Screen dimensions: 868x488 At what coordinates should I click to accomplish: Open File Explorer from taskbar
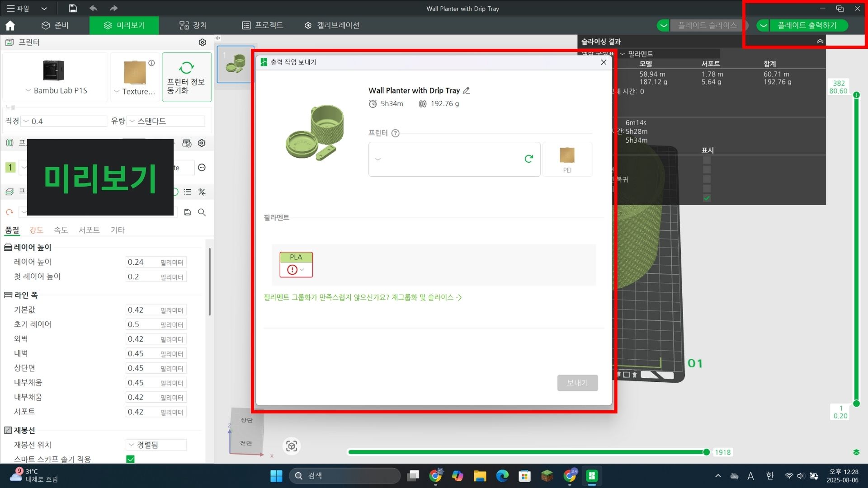tap(480, 476)
